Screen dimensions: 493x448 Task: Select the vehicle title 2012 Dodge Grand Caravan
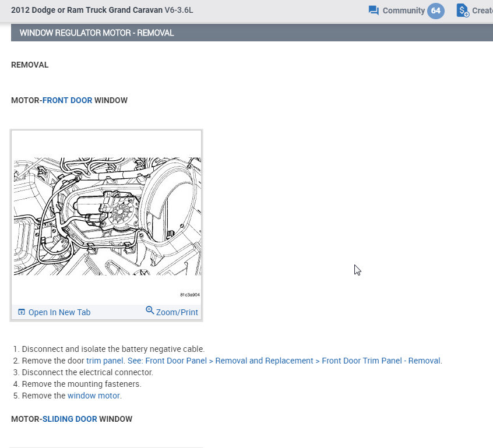pyautogui.click(x=102, y=10)
